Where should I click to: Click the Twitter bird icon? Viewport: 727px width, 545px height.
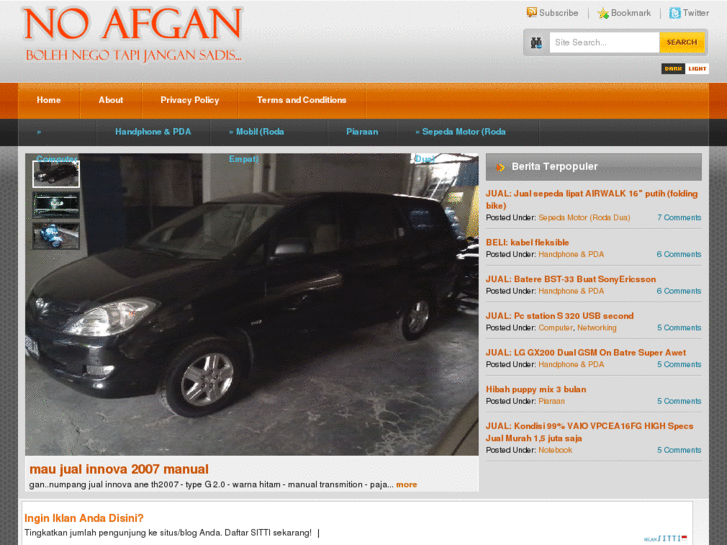click(x=675, y=13)
